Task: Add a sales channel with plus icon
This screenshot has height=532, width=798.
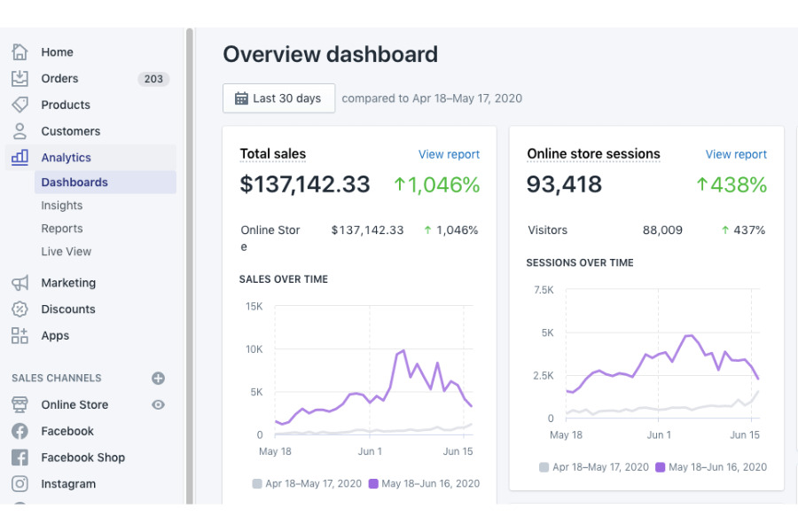Action: coord(158,378)
